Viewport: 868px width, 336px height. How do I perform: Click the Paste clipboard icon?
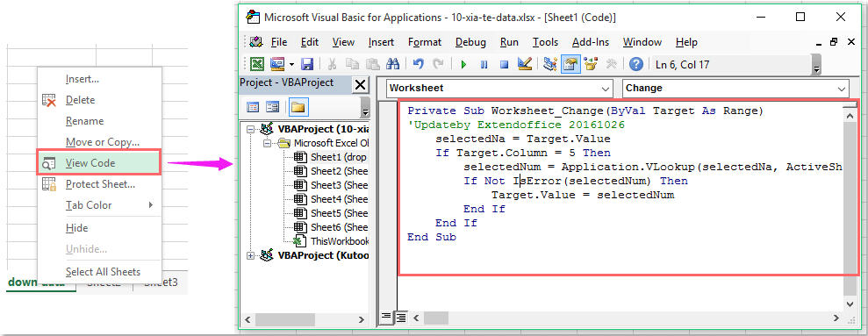[x=372, y=64]
